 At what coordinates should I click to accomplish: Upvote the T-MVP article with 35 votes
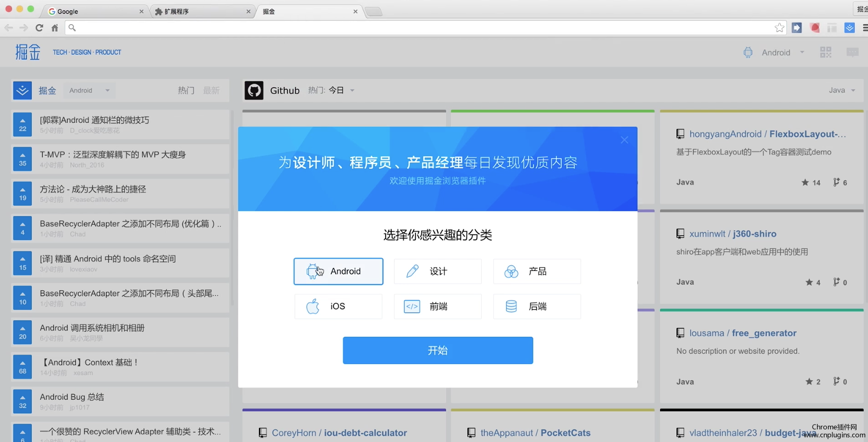point(22,159)
